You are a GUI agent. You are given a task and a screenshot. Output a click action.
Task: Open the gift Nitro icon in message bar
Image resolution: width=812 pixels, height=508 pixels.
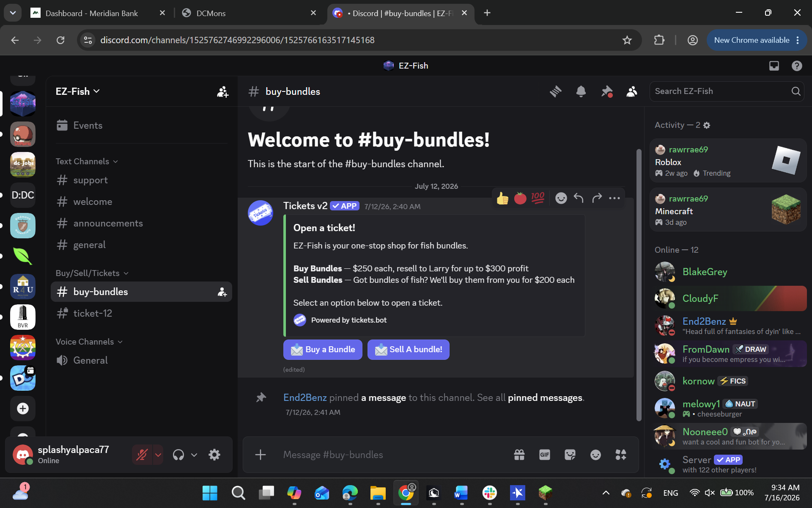point(519,455)
